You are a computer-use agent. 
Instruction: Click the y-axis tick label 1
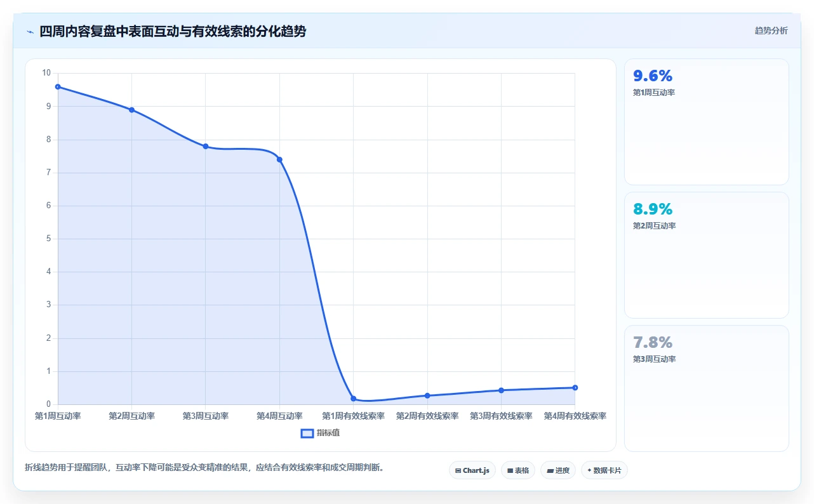point(49,371)
